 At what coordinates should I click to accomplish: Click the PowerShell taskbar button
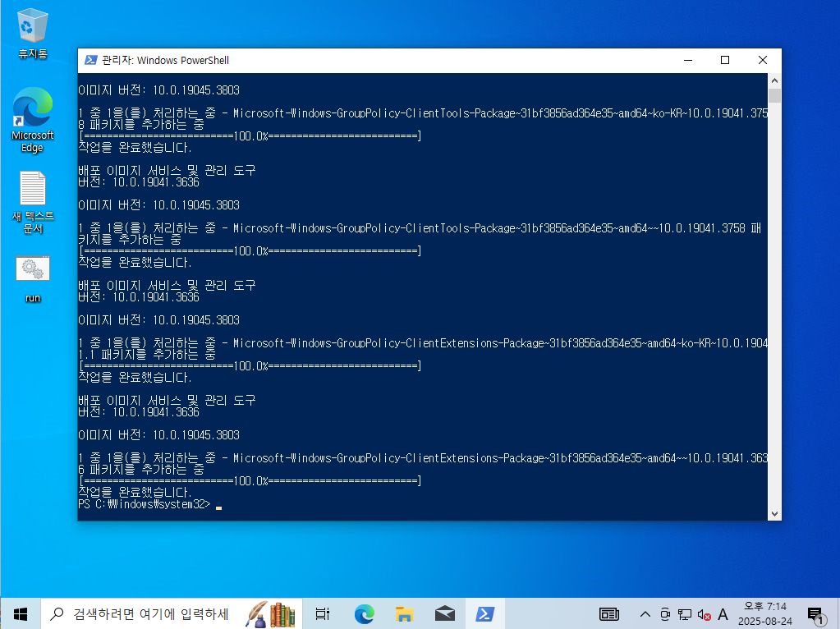click(x=484, y=613)
